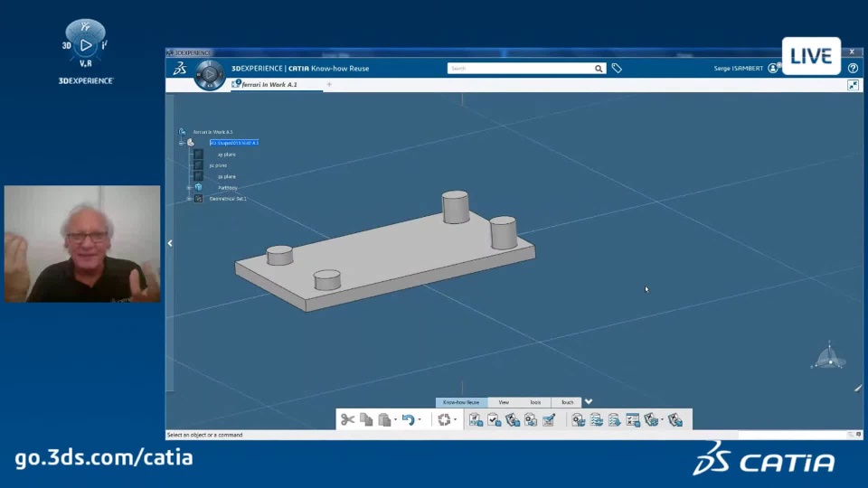
Task: Click the magnifying glass search icon
Action: click(599, 69)
